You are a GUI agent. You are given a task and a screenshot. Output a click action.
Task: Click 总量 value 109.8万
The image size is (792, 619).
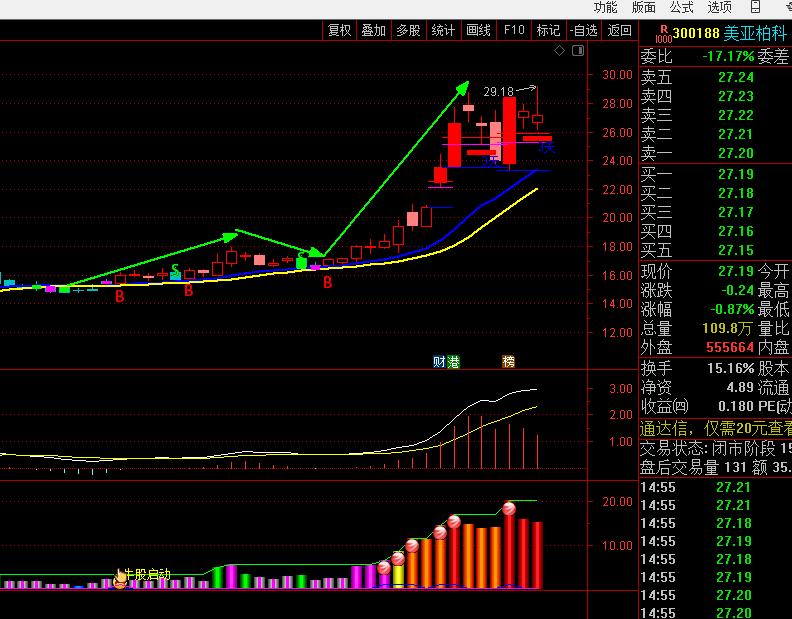[x=727, y=328]
